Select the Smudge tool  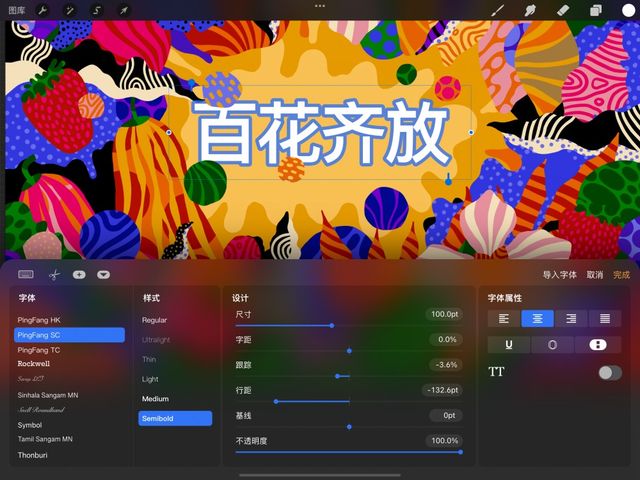pos(530,10)
